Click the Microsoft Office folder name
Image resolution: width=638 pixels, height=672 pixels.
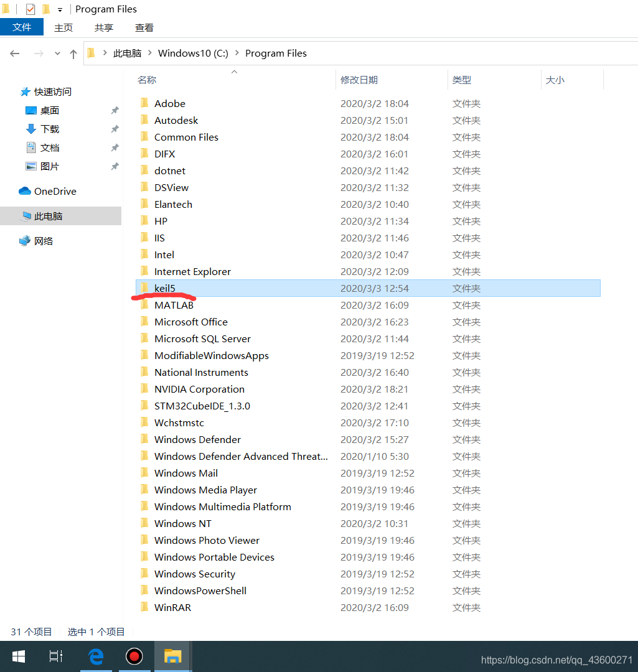coord(191,322)
